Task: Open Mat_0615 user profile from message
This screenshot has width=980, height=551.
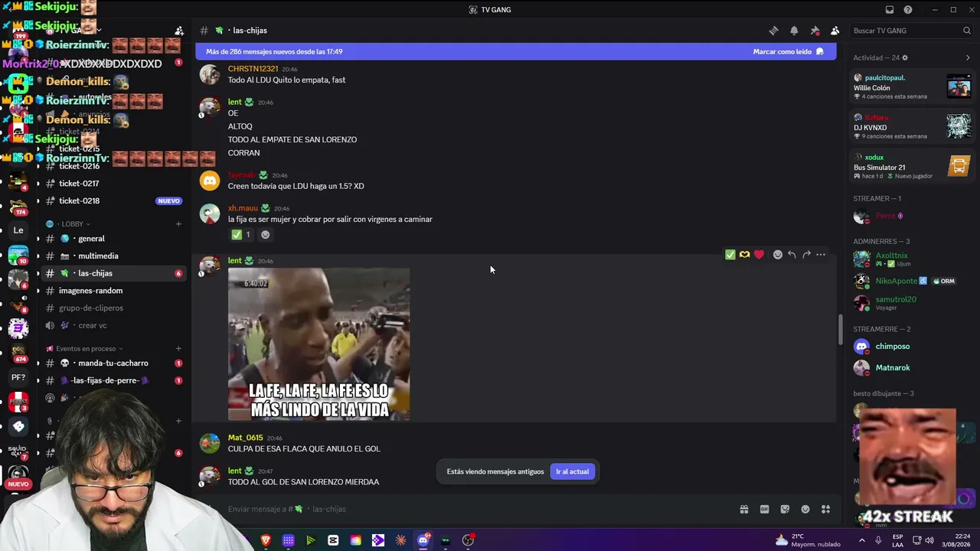Action: click(x=245, y=438)
